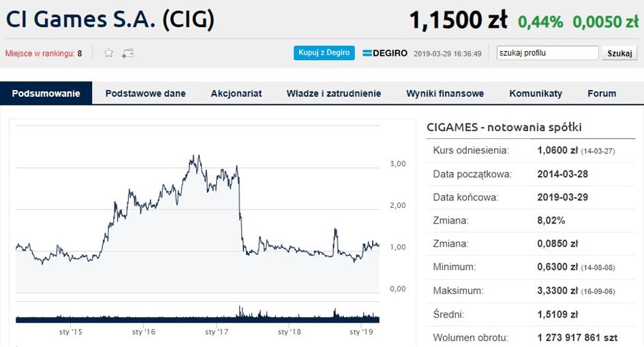This screenshot has height=347, width=644.
Task: Click the current price 1,1500 zł
Action: (457, 20)
